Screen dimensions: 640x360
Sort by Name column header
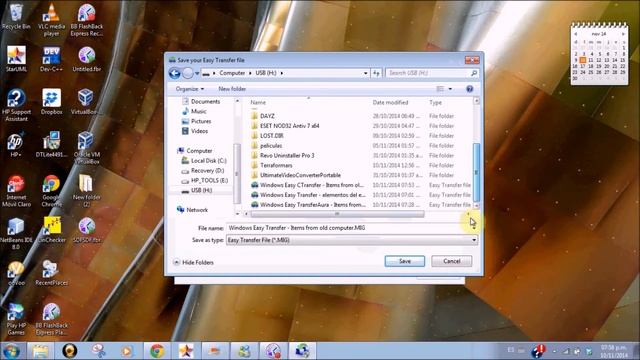(x=258, y=102)
